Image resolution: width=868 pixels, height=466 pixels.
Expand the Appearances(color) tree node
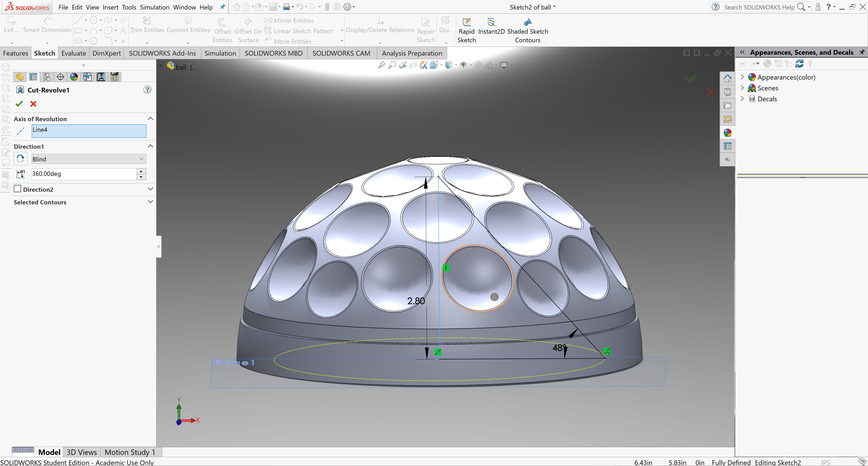coord(742,77)
